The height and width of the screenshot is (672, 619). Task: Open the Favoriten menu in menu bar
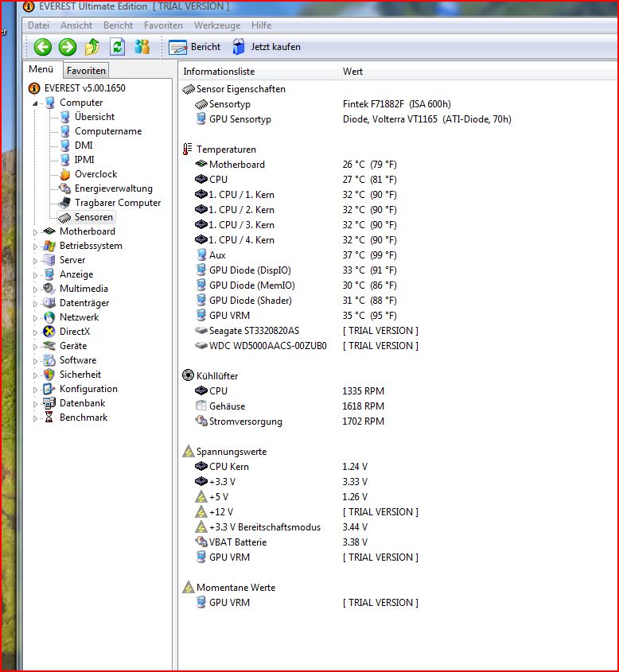click(x=163, y=25)
